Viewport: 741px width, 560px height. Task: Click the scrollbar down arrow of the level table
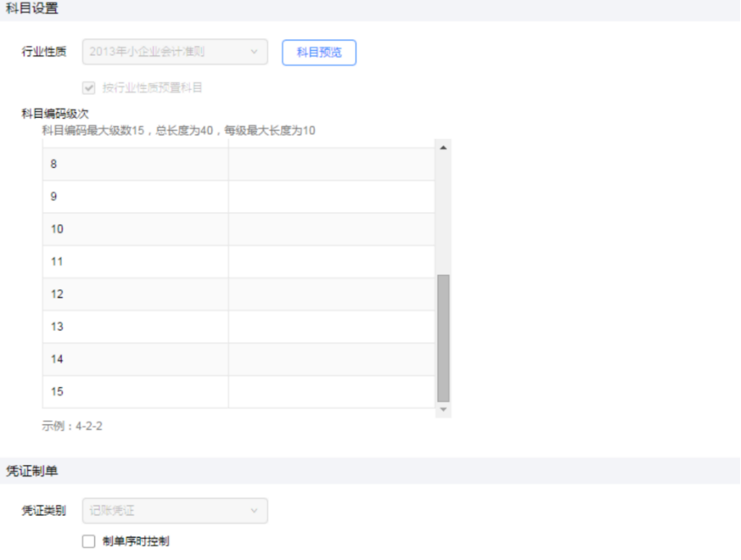tap(443, 409)
